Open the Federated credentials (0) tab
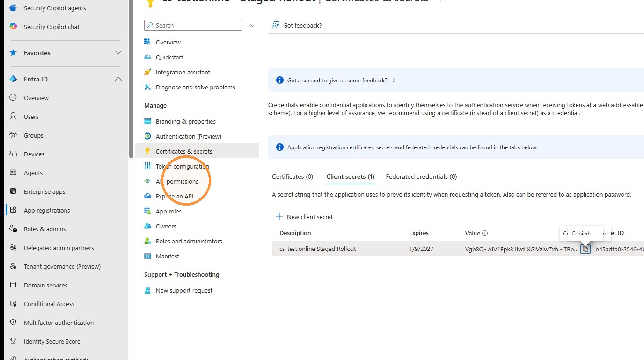644x360 pixels. coord(421,176)
